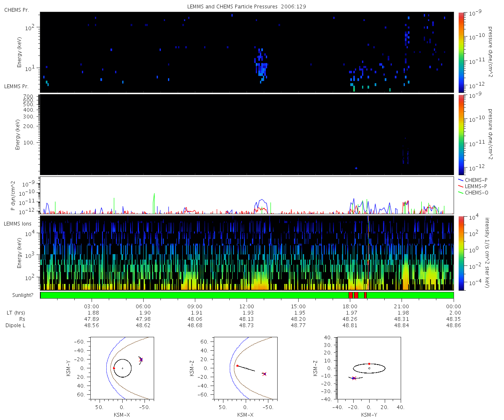Click the spacecraft marker in KSM-X/KSM-Z plot
Viewport: 504px width, 420px height.
pos(264,374)
